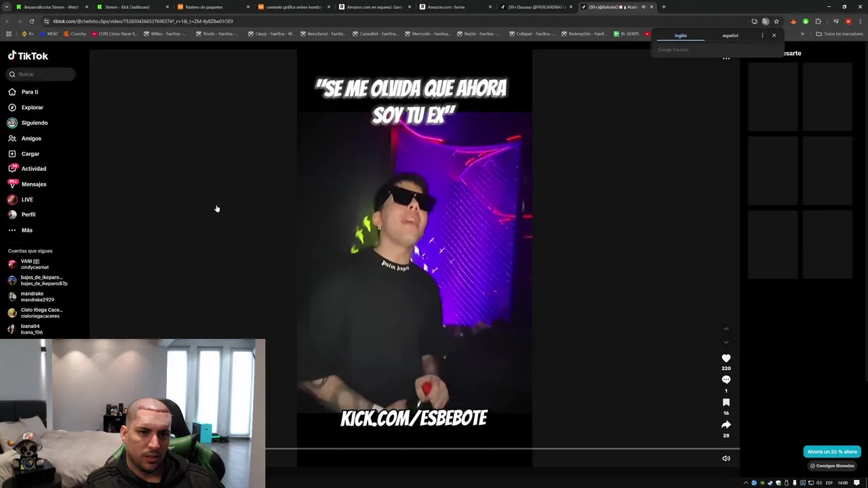Open followed account mandrake2929
This screenshot has height=488, width=868.
point(31,296)
